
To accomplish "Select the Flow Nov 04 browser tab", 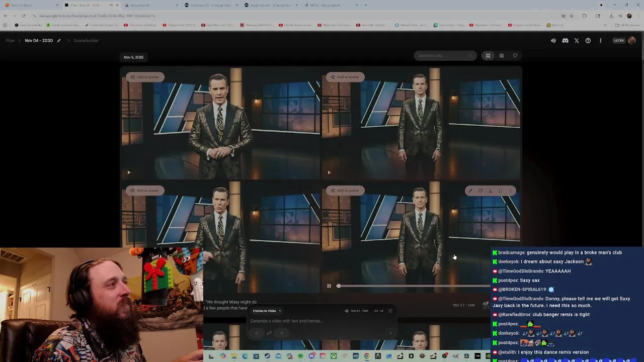I will 91,5.
